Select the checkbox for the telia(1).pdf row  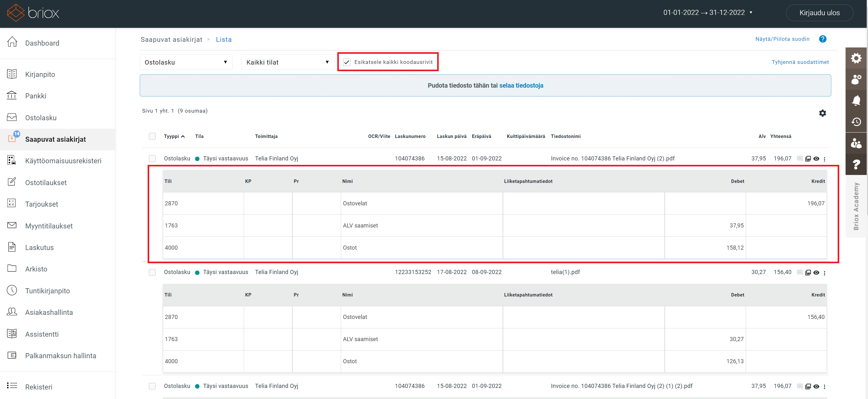tap(152, 272)
